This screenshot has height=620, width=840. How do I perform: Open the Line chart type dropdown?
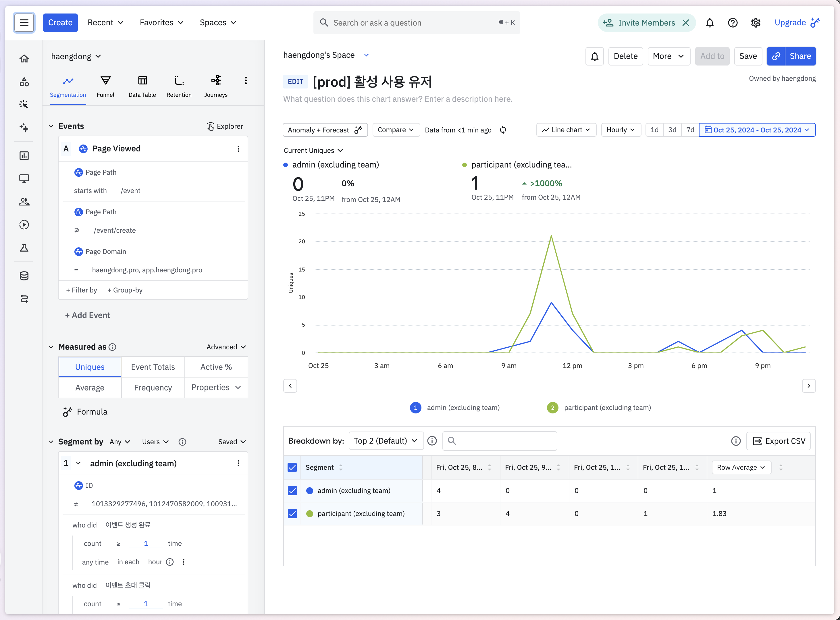(566, 130)
